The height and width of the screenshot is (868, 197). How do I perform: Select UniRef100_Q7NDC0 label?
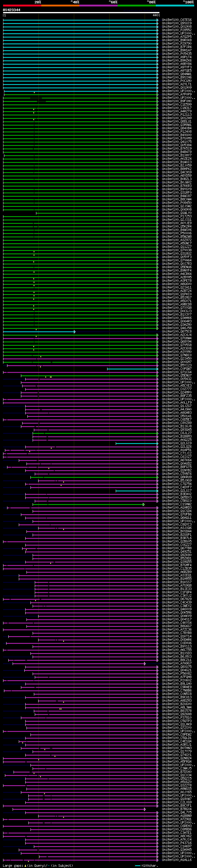click(176, 355)
